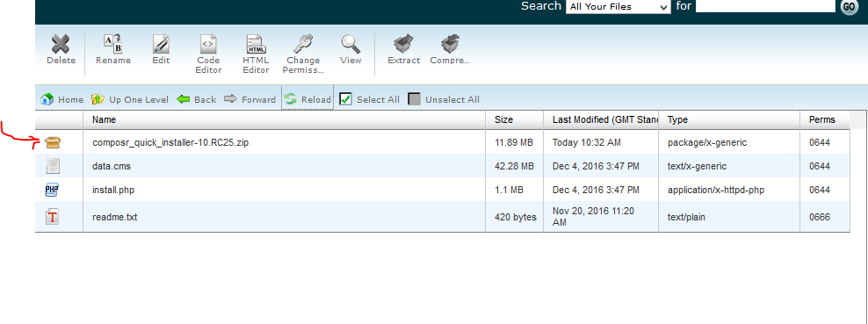Open the search scope dropdown
Screen dimensions: 868x324
pos(618,7)
